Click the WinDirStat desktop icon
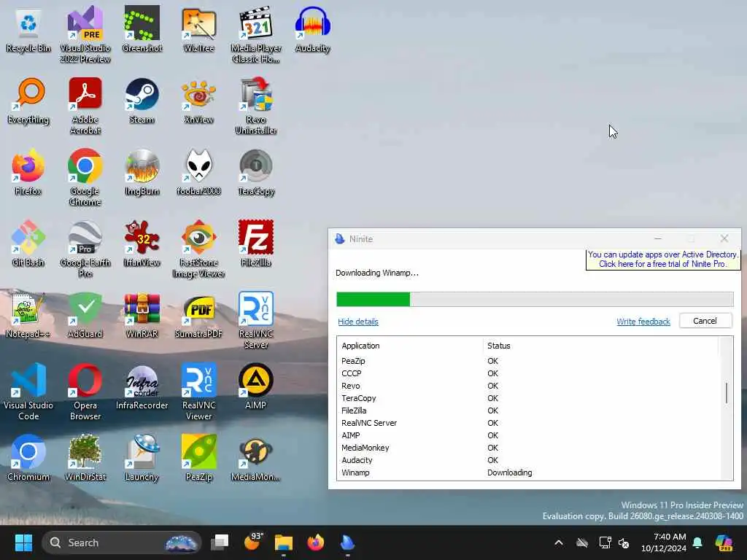Screen dimensions: 747x560 coord(85,459)
